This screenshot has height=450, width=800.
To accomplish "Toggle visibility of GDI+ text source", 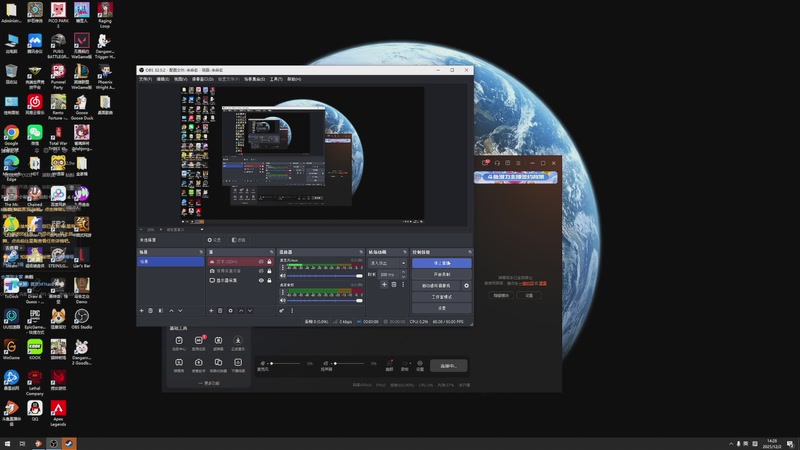I will click(261, 262).
